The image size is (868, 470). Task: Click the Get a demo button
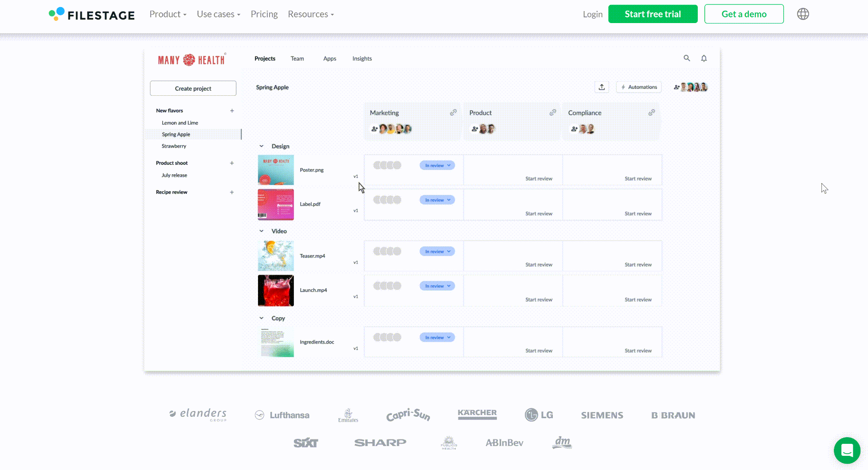(x=743, y=14)
